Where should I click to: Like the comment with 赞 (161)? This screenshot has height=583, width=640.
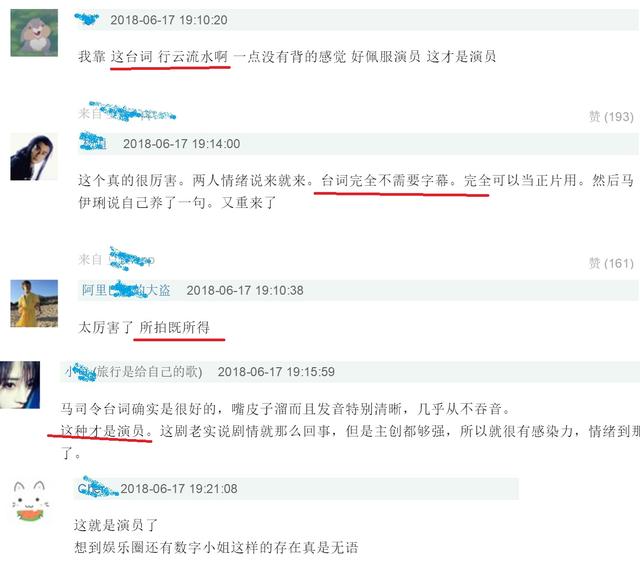611,263
